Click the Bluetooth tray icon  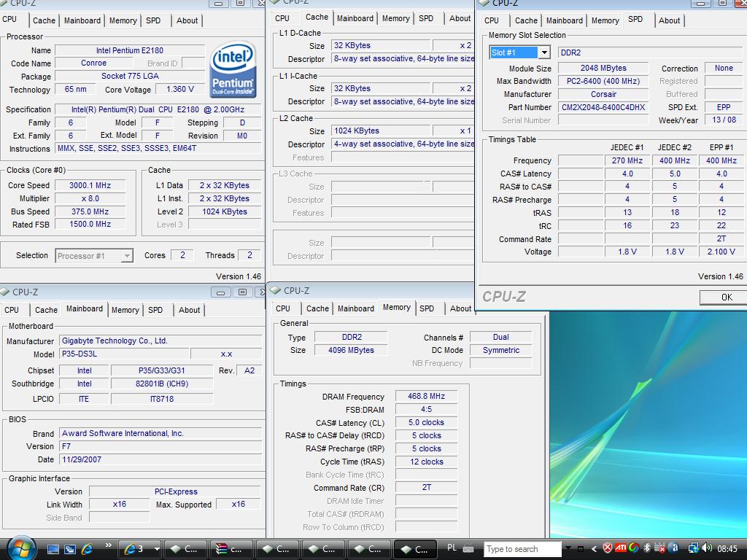[646, 548]
